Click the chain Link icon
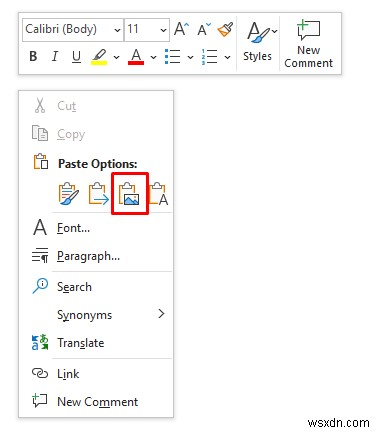Image resolution: width=381 pixels, height=433 pixels. [40, 373]
